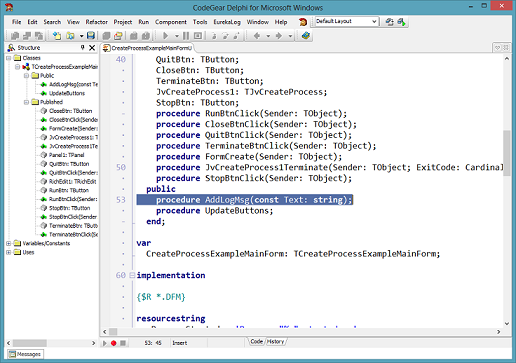516x363 pixels.
Task: Click the Save toolbar icon
Action: (91, 35)
